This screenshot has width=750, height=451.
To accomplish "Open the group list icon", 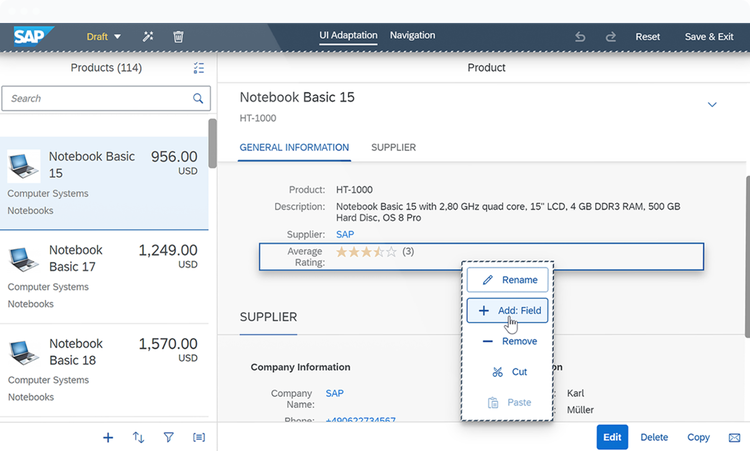I will coord(199,437).
